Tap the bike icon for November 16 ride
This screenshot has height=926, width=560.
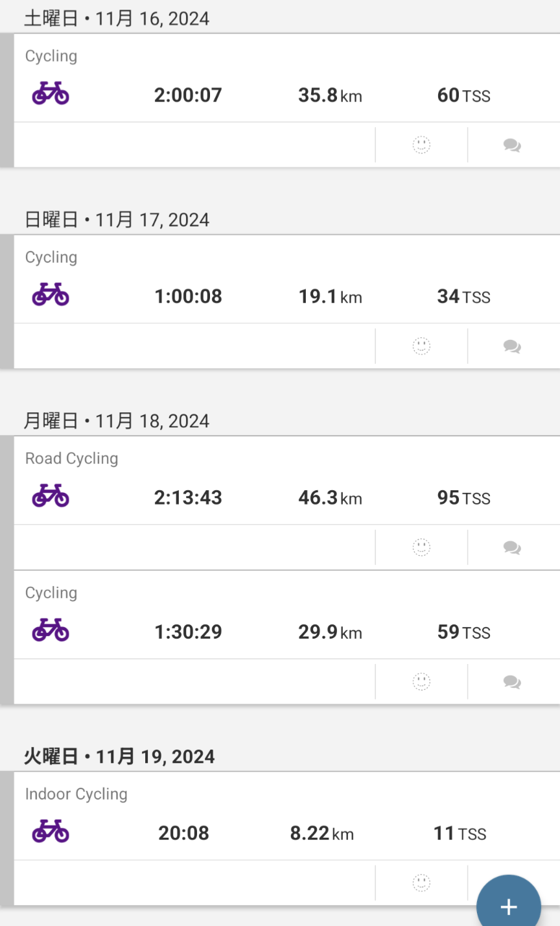pos(51,93)
